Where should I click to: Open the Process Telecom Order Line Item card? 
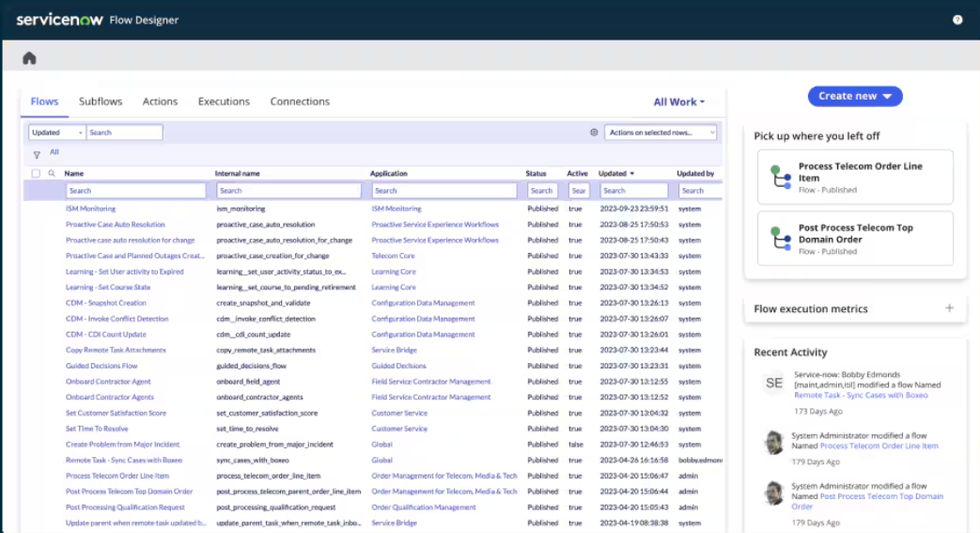855,177
